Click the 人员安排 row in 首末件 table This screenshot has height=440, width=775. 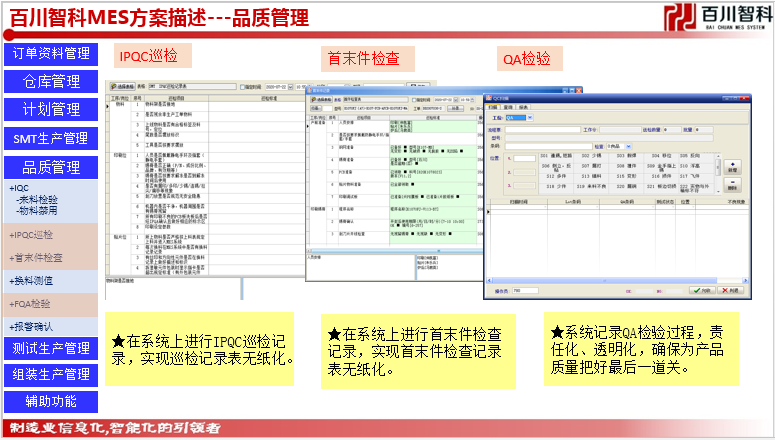394,126
